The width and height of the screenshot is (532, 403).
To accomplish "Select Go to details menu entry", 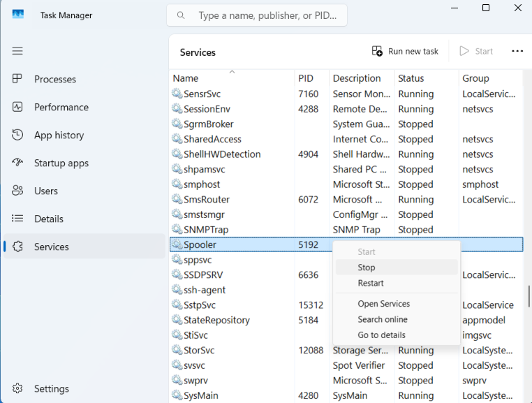I will (x=383, y=335).
